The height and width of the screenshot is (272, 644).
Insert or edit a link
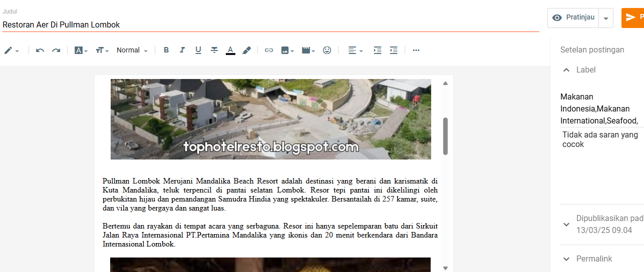tap(269, 50)
